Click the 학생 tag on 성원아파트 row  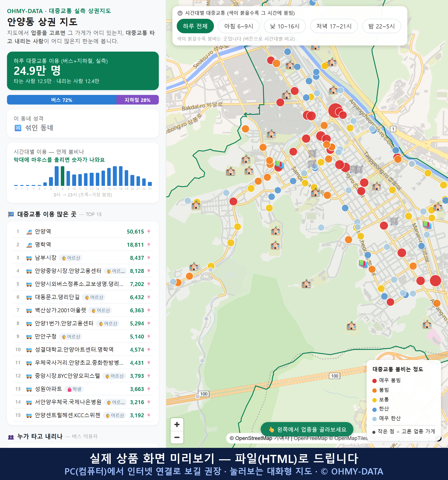(74, 389)
